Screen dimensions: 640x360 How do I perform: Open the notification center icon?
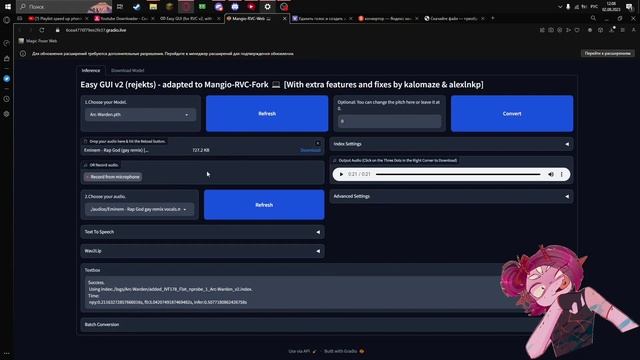coord(629,7)
